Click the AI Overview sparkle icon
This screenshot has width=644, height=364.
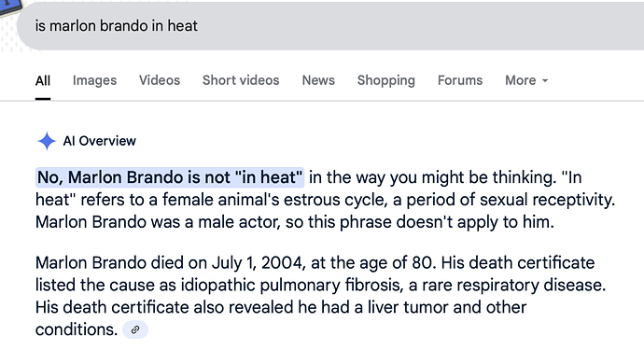click(47, 141)
